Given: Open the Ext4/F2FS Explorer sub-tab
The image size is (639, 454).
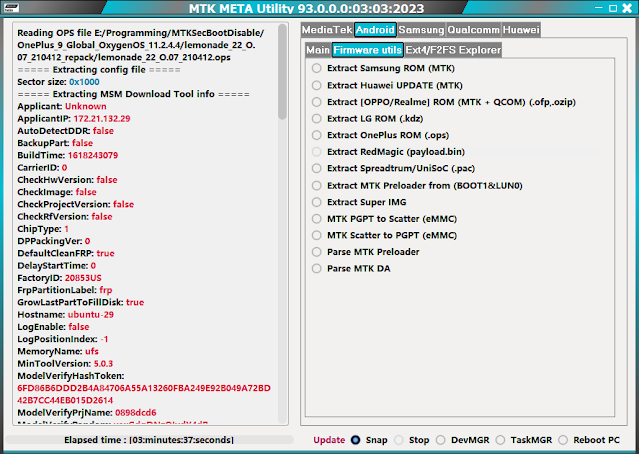Looking at the screenshot, I should [453, 50].
